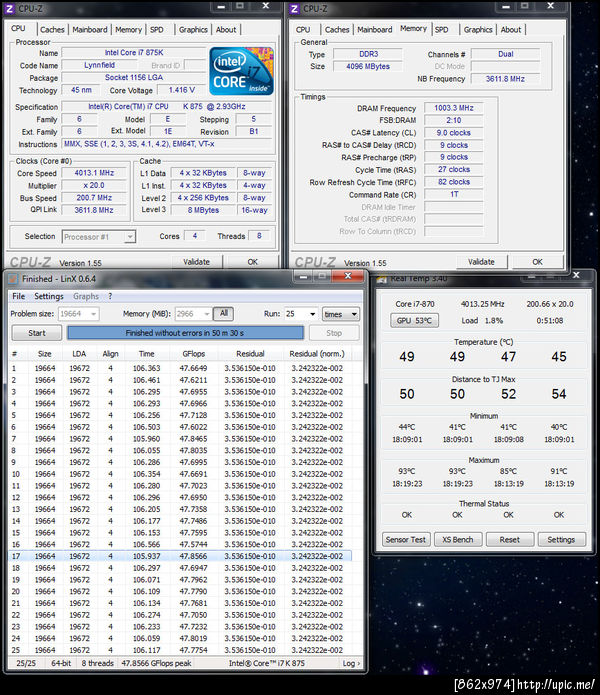Select result row 1 in LinX table

(180, 368)
